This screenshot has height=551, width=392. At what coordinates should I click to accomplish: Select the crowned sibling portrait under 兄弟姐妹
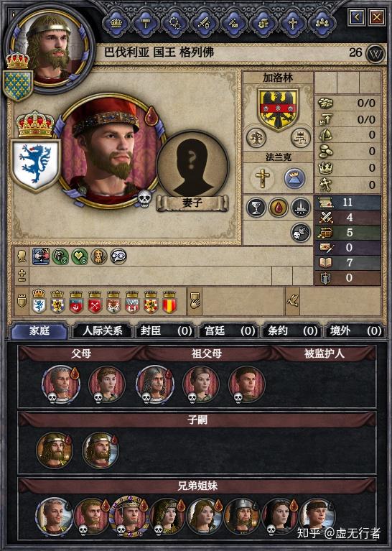pyautogui.click(x=129, y=516)
